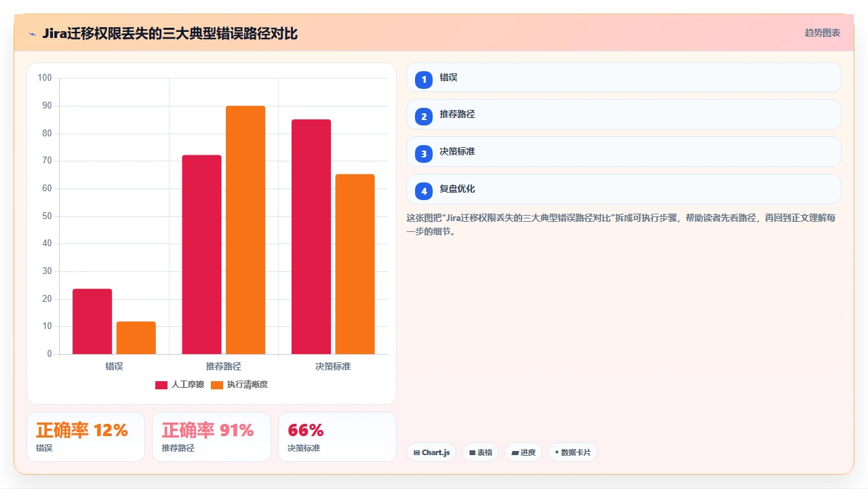Image resolution: width=868 pixels, height=489 pixels.
Task: Click the y-axis value 100
Action: coord(45,78)
